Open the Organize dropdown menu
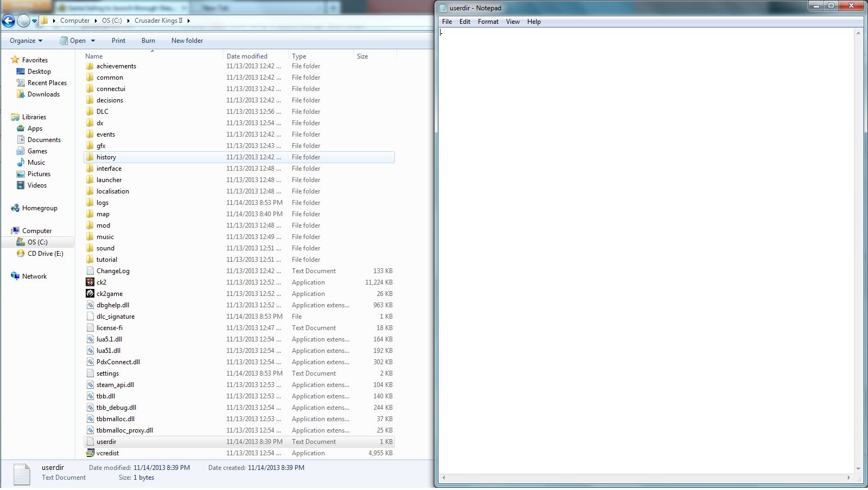 pos(25,41)
